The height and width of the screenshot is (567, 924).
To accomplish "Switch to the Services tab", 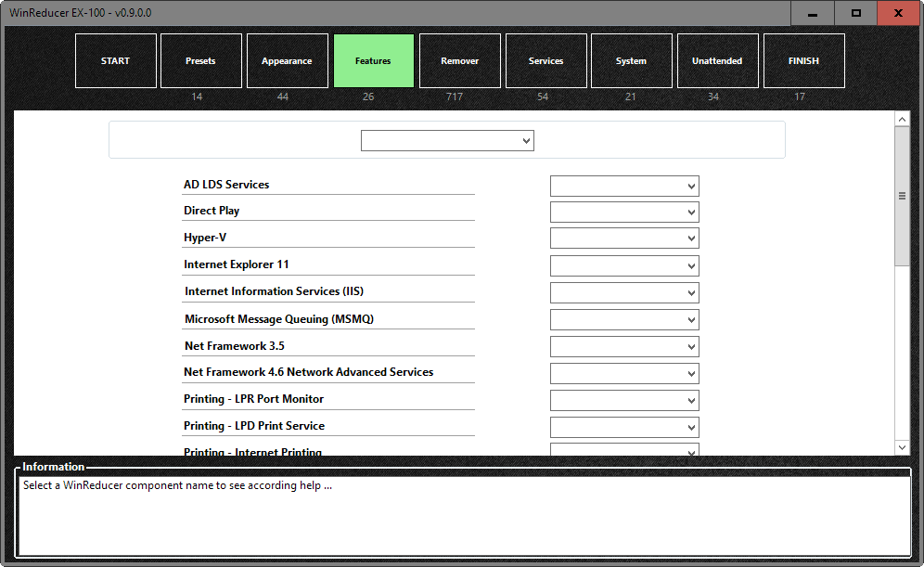I will click(545, 60).
